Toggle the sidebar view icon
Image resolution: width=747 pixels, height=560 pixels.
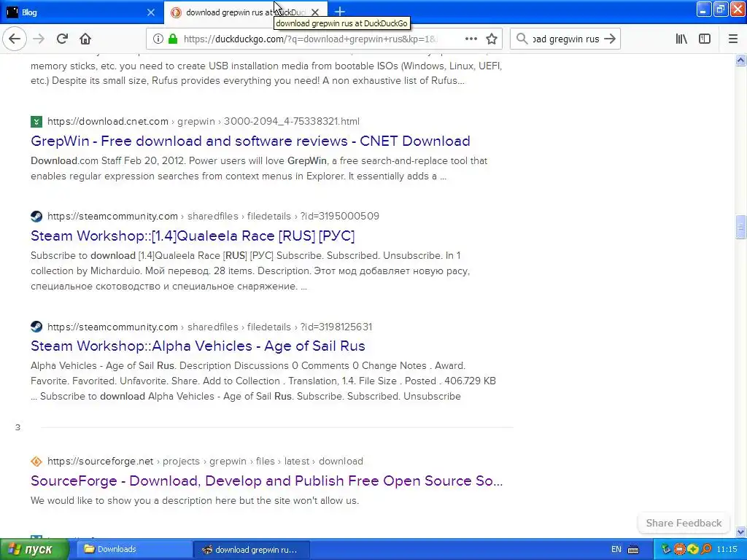tap(705, 39)
